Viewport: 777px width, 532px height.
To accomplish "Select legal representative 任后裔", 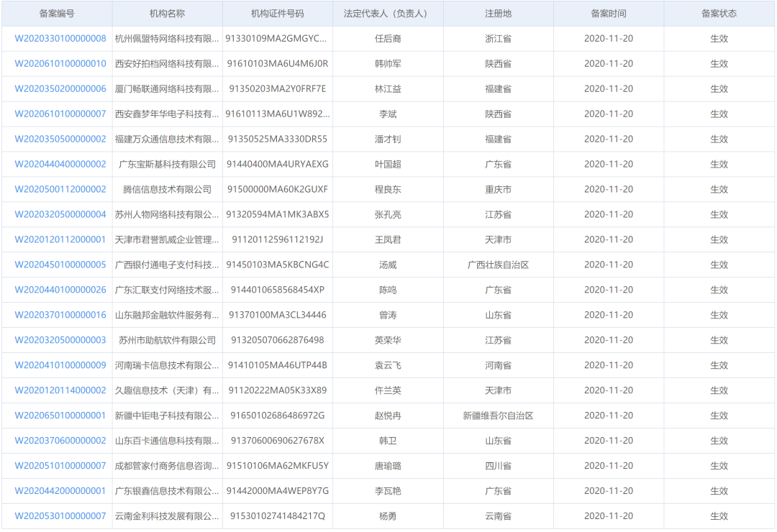I will (x=388, y=39).
